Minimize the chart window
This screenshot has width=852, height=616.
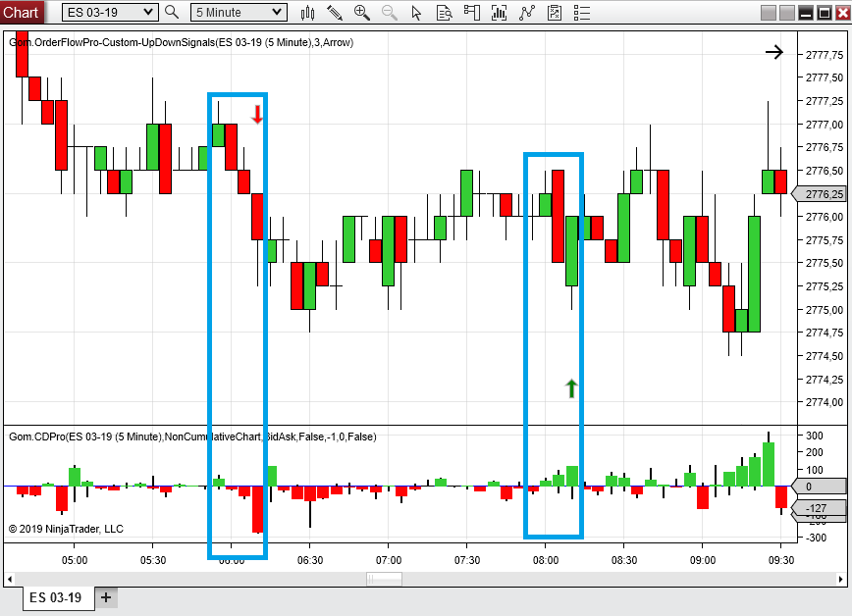click(807, 13)
